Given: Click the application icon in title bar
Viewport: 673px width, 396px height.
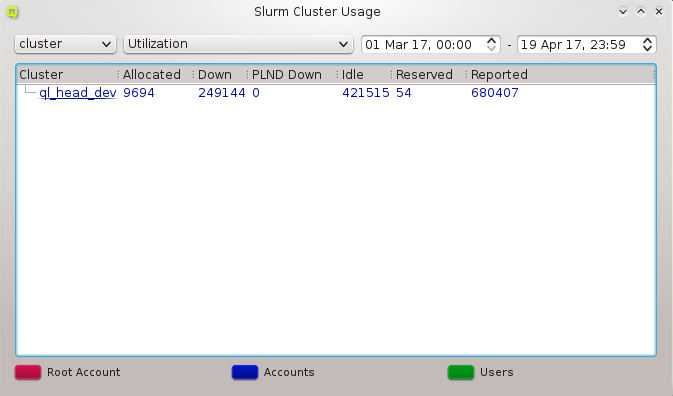Looking at the screenshot, I should click(12, 12).
